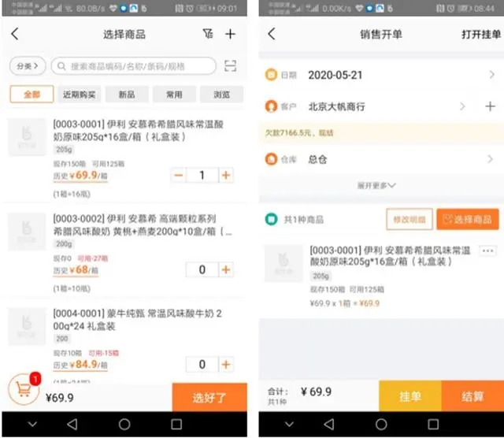Decrease quantity of product 0003-0001
The height and width of the screenshot is (438, 504).
[x=179, y=175]
